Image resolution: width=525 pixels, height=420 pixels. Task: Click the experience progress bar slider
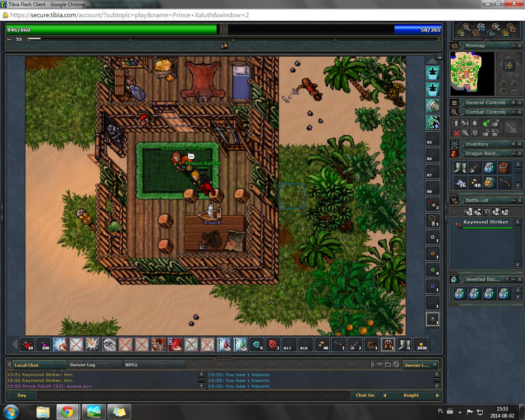pyautogui.click(x=34, y=39)
